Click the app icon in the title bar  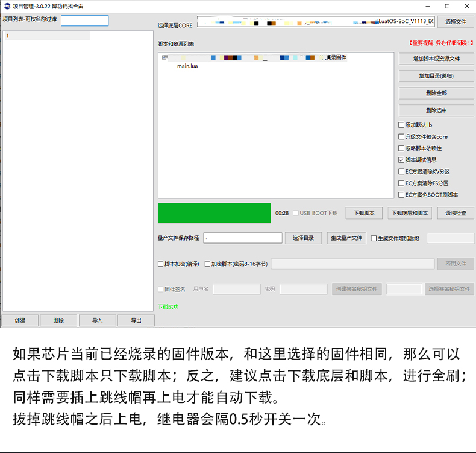tap(7, 5)
